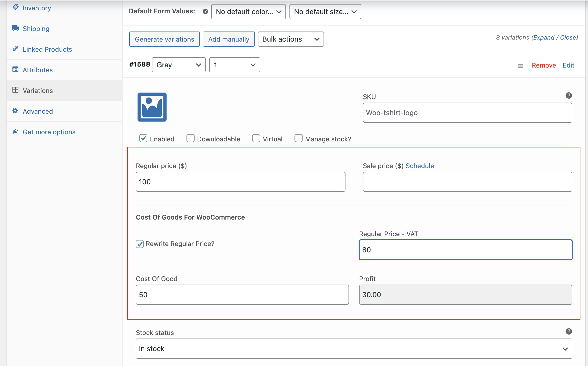Check the Virtual checkbox

pyautogui.click(x=256, y=138)
